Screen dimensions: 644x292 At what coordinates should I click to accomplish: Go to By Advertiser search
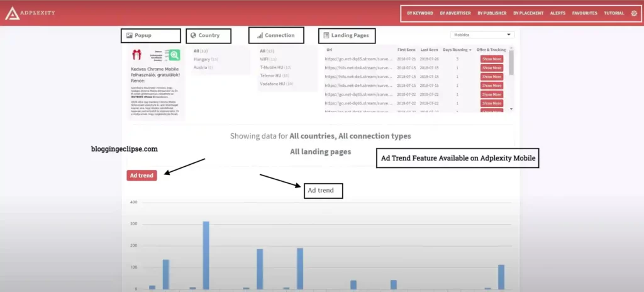click(x=455, y=13)
